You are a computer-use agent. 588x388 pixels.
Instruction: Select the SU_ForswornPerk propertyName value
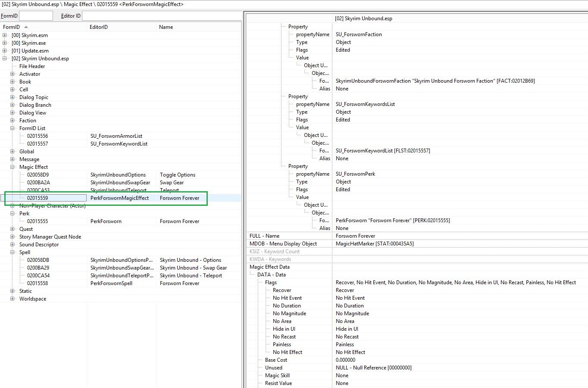(x=355, y=174)
